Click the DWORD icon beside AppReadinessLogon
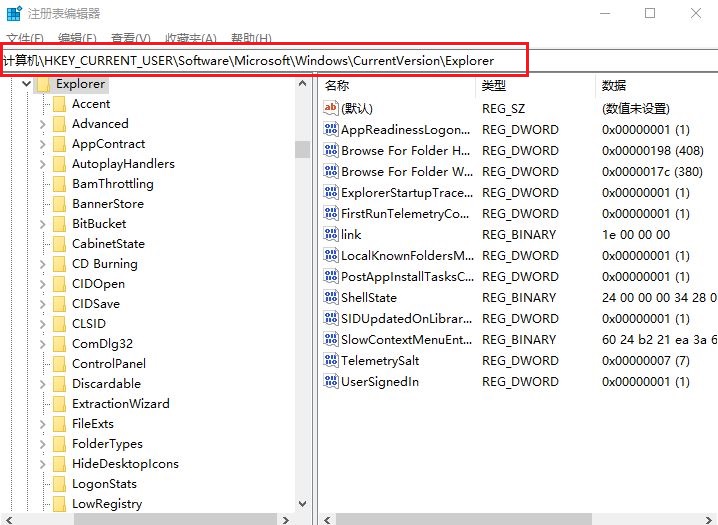Viewport: 718px width, 525px height. 331,129
